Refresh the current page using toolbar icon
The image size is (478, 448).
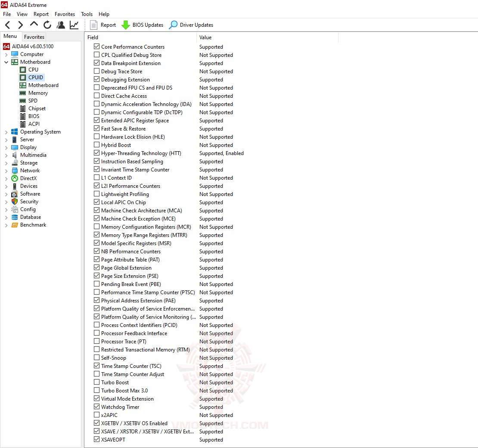[47, 25]
